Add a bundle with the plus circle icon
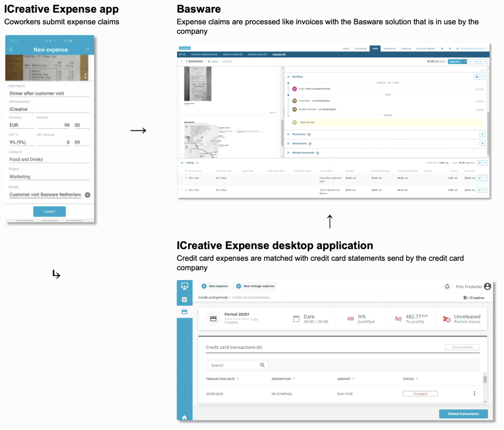Screen dimensions: 504x430 click(87, 195)
